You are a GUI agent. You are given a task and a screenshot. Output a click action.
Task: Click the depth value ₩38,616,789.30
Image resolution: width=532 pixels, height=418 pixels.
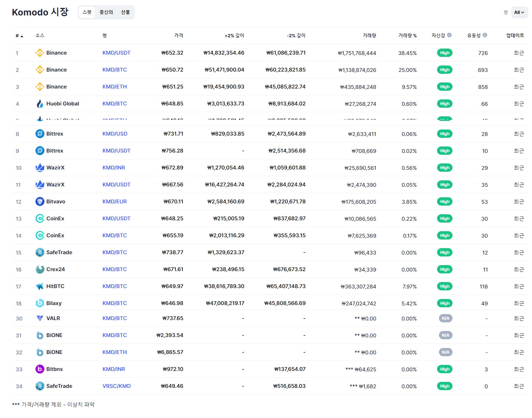(x=224, y=286)
